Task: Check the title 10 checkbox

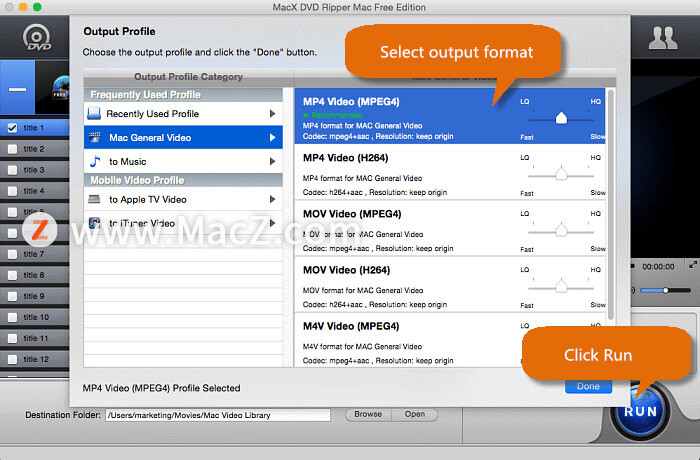Action: tap(12, 317)
